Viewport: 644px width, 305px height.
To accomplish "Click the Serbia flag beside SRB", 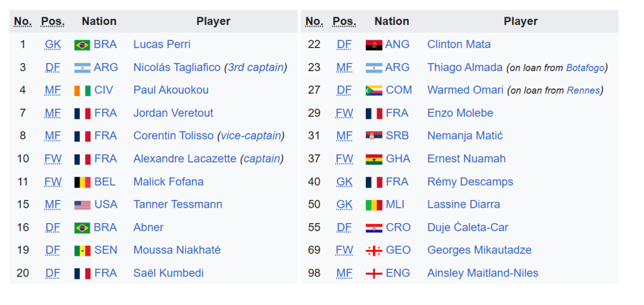I will [x=374, y=136].
